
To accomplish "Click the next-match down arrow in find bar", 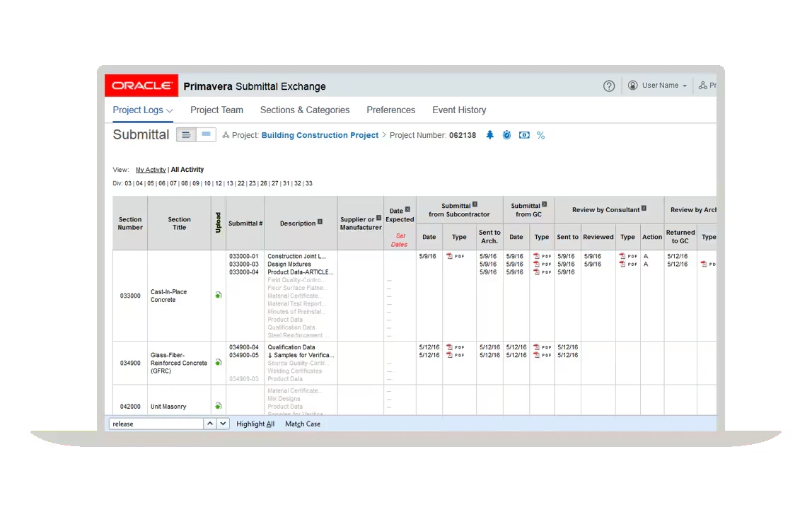I will click(x=223, y=424).
